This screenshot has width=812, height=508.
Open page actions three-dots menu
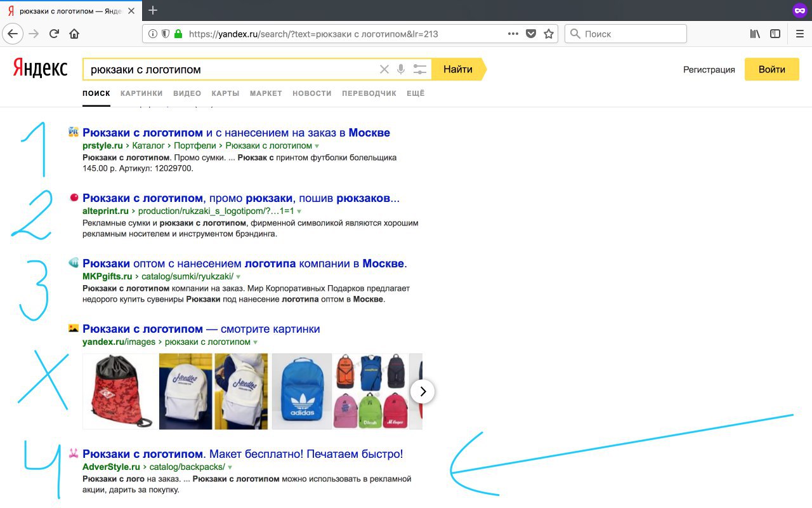click(x=513, y=34)
